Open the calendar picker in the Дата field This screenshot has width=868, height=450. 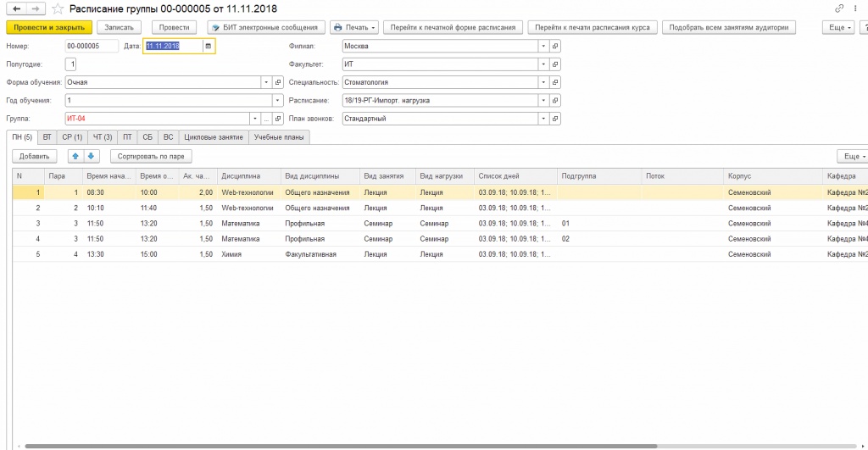point(208,46)
